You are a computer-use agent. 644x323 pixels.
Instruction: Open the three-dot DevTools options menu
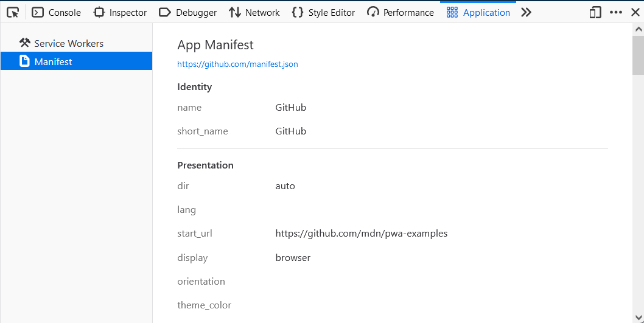click(616, 12)
